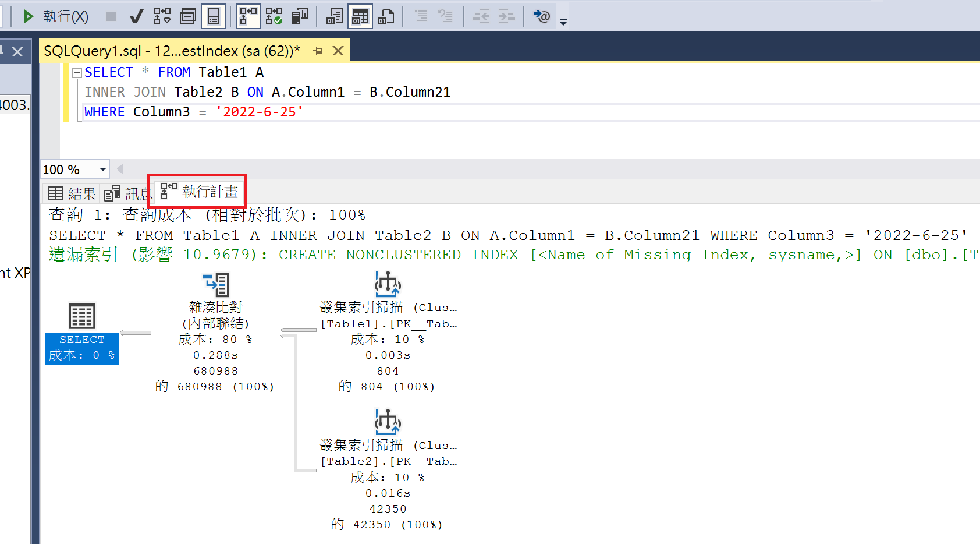Select Results to Text icon
Image resolution: width=980 pixels, height=544 pixels.
pos(334,16)
